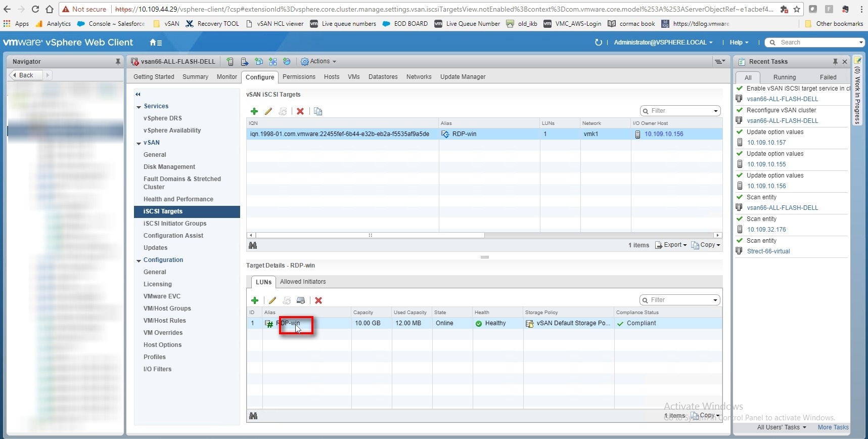Add a new iSCSI target with green plus
This screenshot has height=439, width=868.
[254, 111]
